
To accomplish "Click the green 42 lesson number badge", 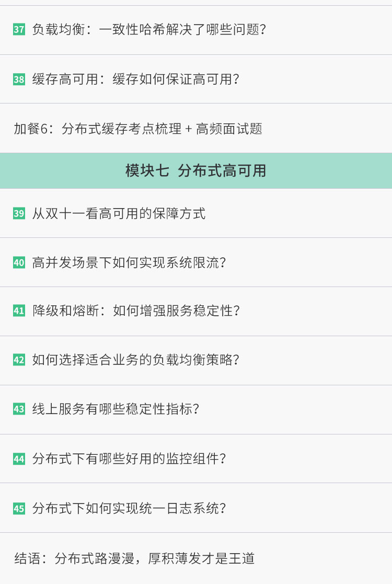I will coord(19,360).
